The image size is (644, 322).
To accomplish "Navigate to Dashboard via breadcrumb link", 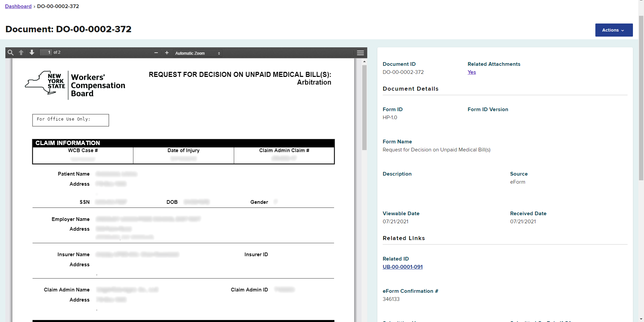I will click(x=18, y=6).
